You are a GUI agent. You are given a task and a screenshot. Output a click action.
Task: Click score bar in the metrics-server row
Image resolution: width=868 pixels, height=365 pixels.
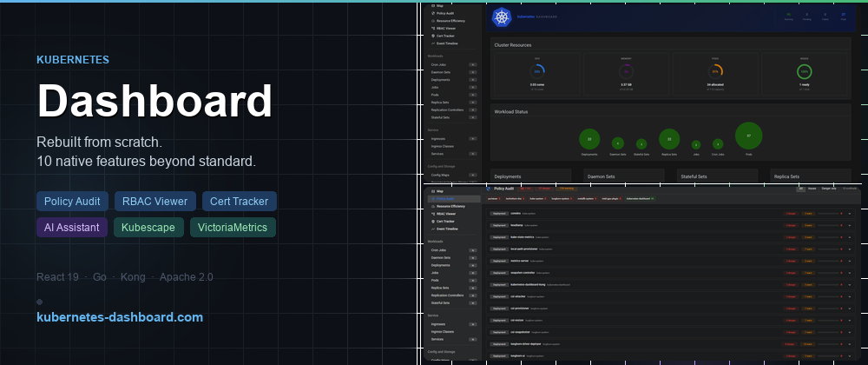point(828,261)
